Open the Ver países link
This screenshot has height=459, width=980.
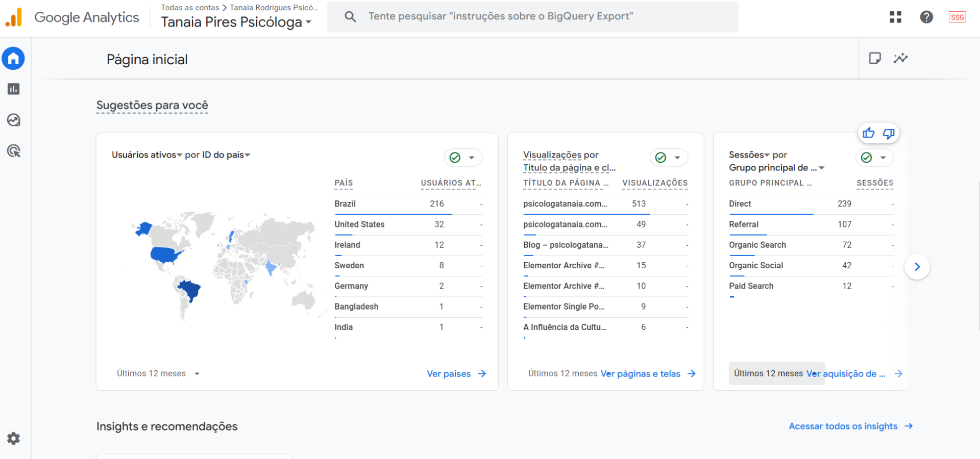[x=449, y=374]
